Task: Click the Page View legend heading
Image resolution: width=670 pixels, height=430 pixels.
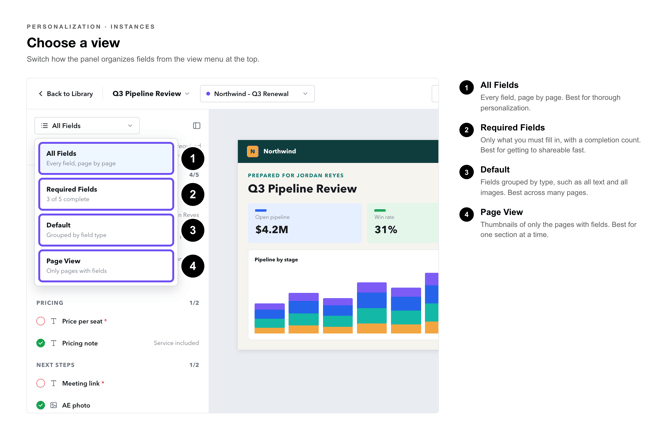Action: (x=501, y=212)
